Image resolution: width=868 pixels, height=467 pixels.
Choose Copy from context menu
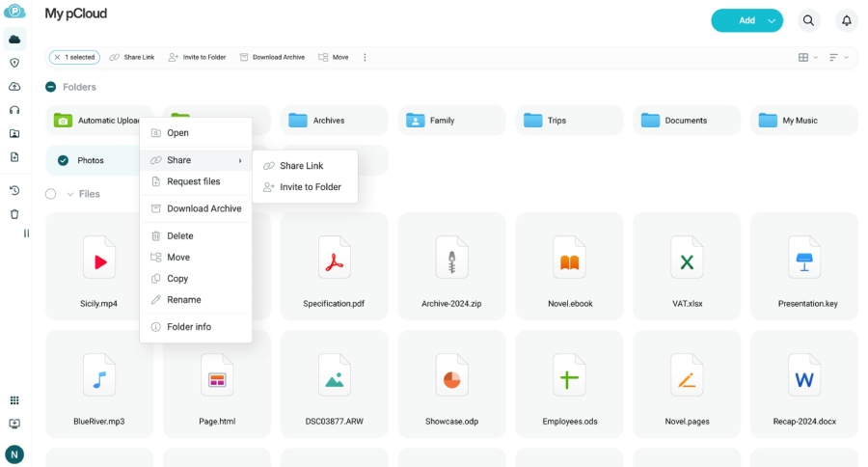coord(196,279)
